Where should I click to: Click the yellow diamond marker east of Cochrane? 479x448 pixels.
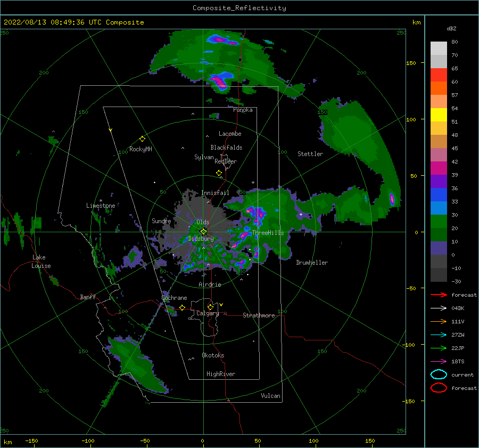(182, 308)
